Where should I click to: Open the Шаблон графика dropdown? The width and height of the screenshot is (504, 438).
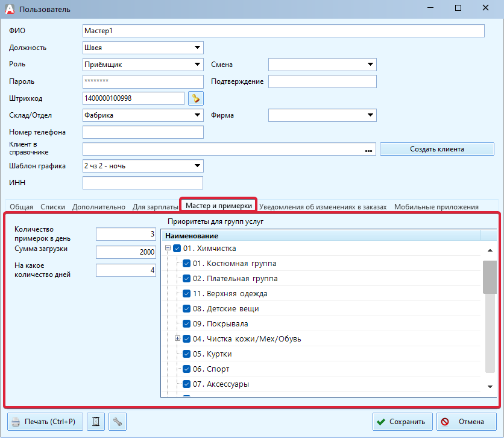[x=197, y=166]
